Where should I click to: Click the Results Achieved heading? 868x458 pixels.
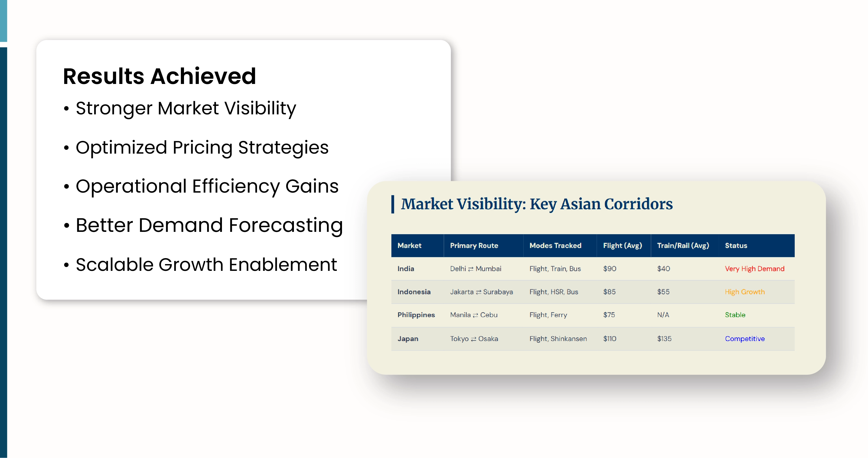159,76
